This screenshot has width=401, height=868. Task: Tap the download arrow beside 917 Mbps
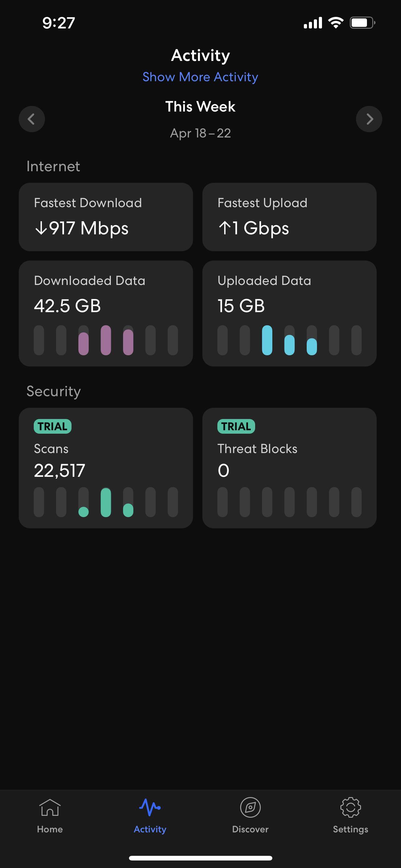click(x=41, y=228)
